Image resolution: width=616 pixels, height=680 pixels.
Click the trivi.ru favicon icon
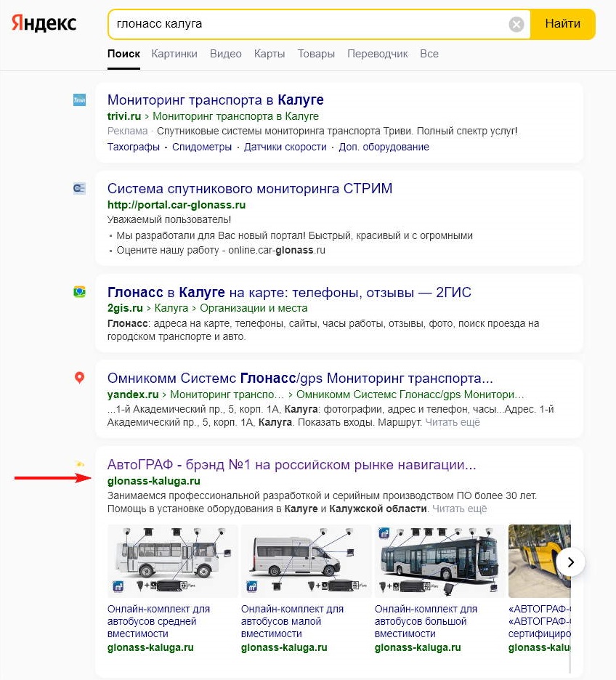tap(80, 100)
